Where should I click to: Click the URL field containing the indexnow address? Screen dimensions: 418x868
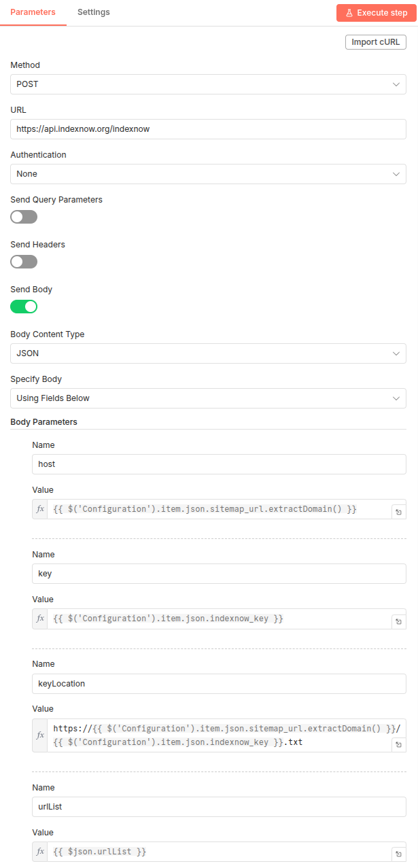pyautogui.click(x=208, y=128)
